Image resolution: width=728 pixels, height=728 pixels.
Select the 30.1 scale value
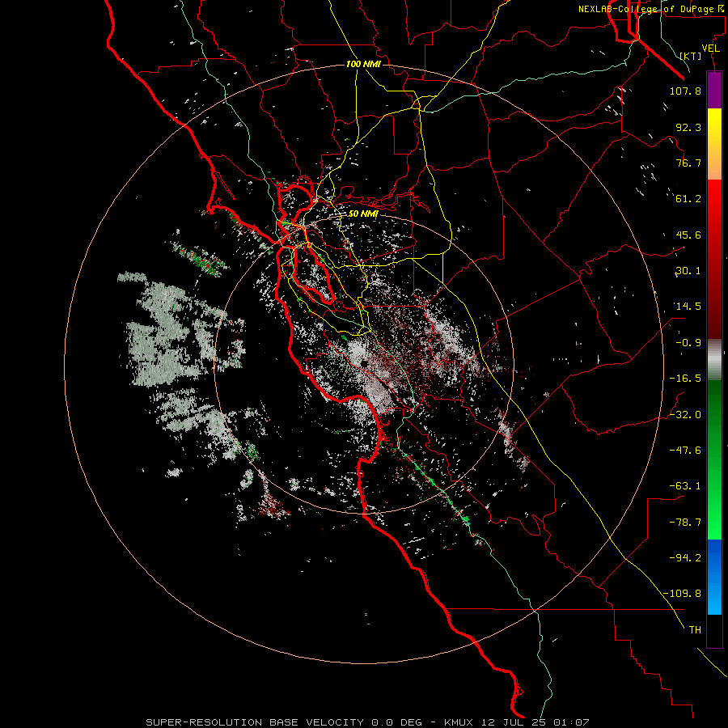point(688,271)
